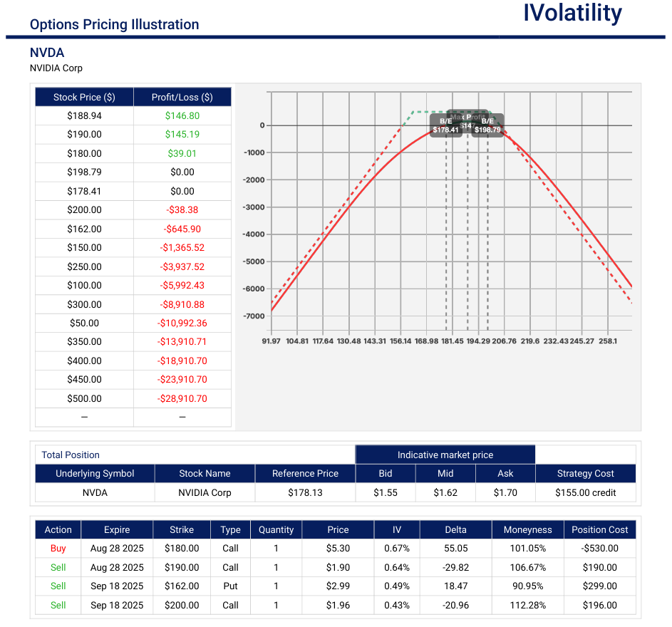The width and height of the screenshot is (672, 627).
Task: Select the -$530.00 position cost
Action: pos(599,549)
